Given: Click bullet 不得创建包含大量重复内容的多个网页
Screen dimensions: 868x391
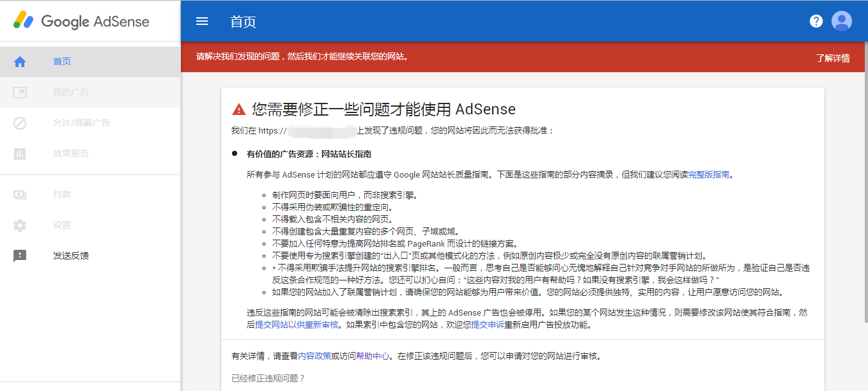Looking at the screenshot, I should click(x=366, y=231).
